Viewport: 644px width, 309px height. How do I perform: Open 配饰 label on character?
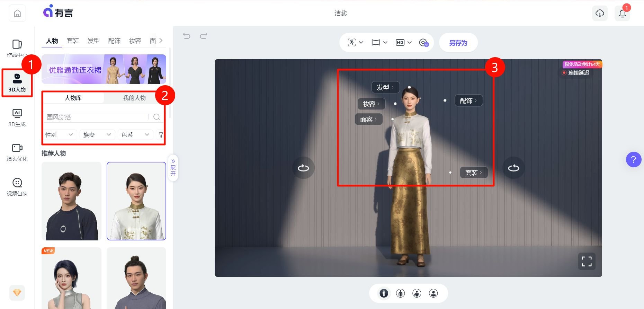point(468,101)
